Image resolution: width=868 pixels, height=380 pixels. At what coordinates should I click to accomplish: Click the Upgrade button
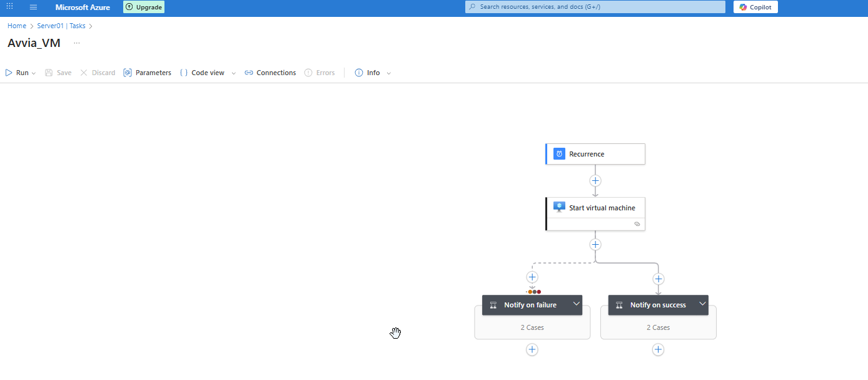(x=143, y=8)
